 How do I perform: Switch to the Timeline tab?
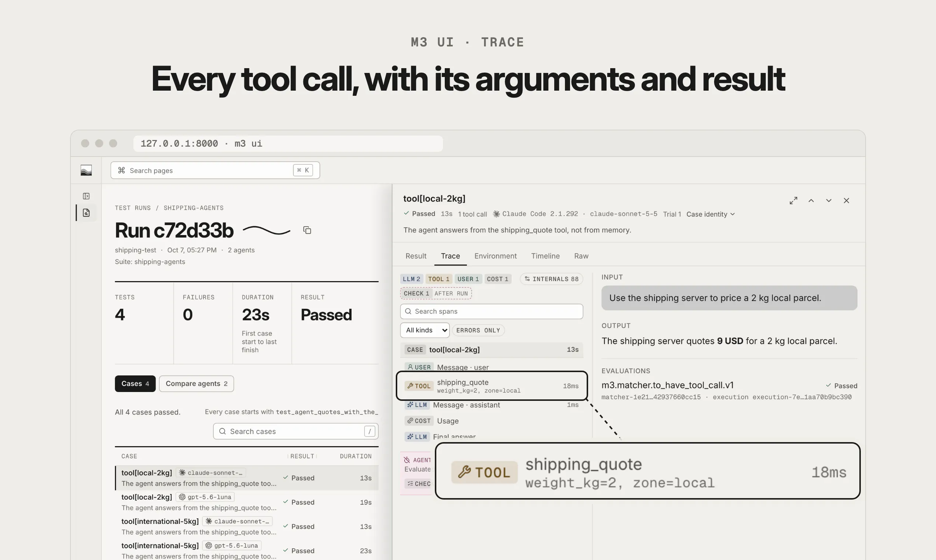tap(545, 256)
